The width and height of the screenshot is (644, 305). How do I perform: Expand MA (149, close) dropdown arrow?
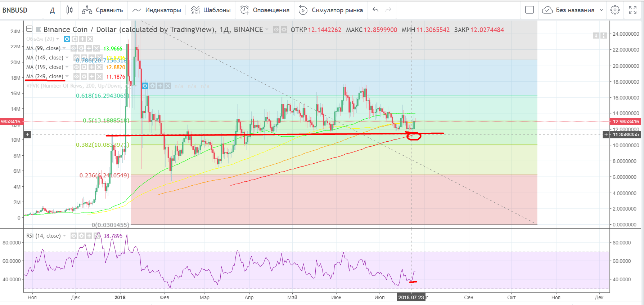pos(67,58)
